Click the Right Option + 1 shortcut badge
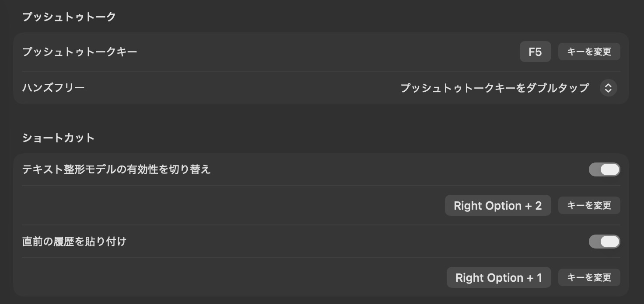The width and height of the screenshot is (644, 304). click(499, 278)
